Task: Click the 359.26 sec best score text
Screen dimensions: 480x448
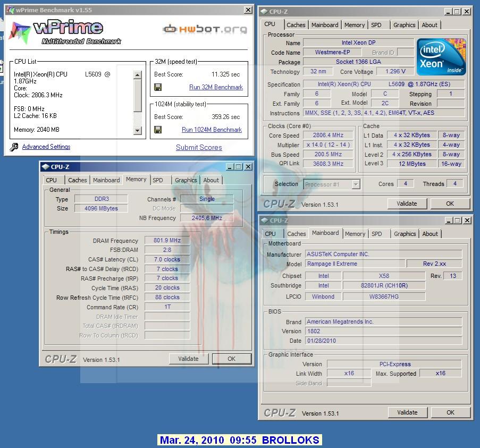Action: pos(225,117)
